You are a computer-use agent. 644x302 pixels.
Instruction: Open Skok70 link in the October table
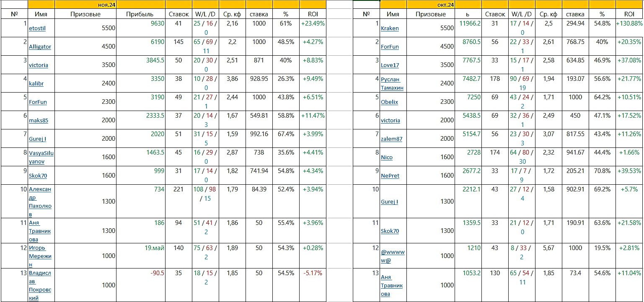tap(390, 231)
